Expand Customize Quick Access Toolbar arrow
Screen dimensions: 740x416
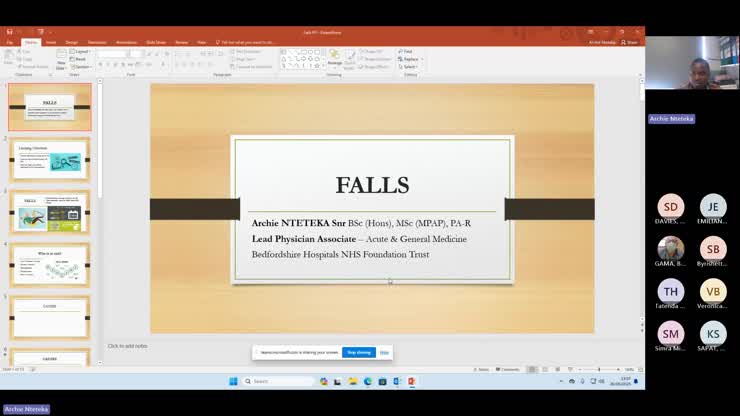tap(50, 32)
